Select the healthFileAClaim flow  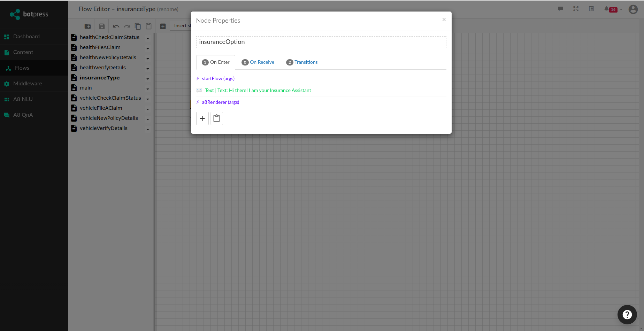click(100, 47)
